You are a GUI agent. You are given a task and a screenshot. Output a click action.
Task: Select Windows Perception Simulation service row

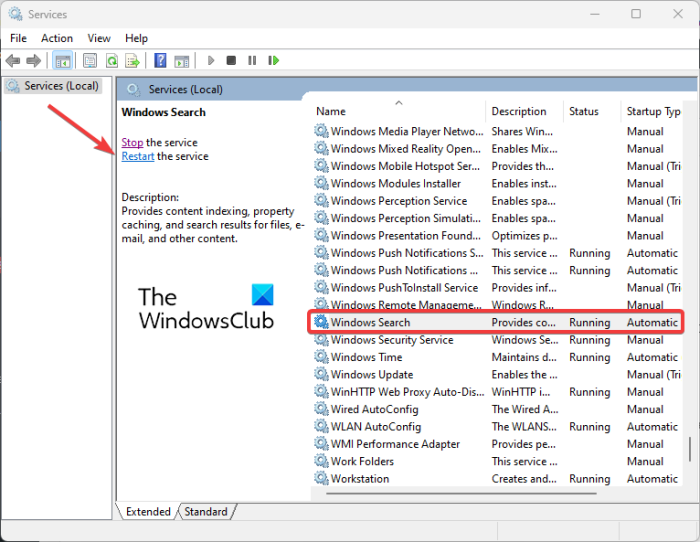pyautogui.click(x=497, y=218)
